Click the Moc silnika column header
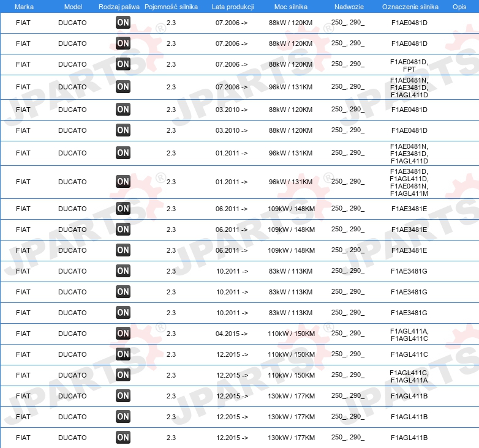Image resolution: width=479 pixels, height=448 pixels. coord(291,7)
